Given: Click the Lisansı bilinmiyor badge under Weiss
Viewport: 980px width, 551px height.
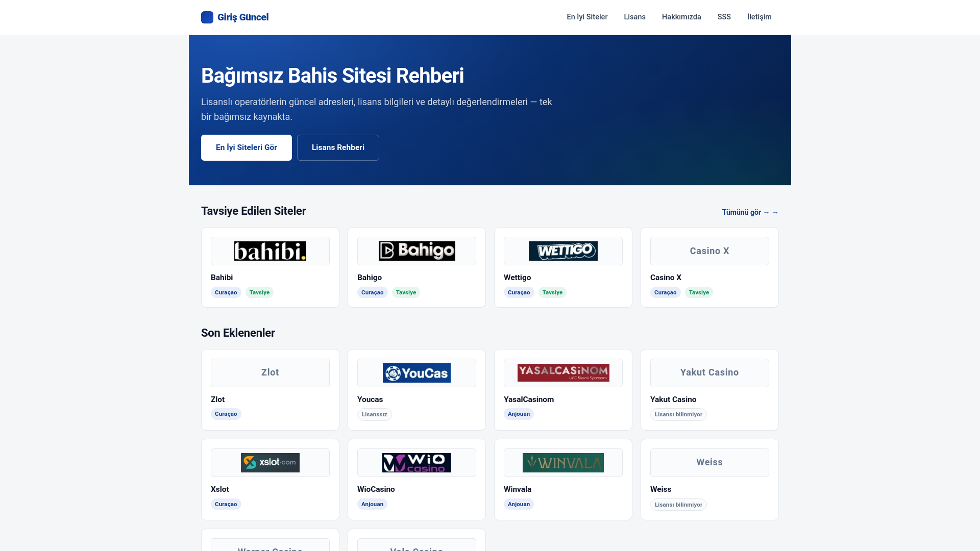Looking at the screenshot, I should click(x=678, y=505).
